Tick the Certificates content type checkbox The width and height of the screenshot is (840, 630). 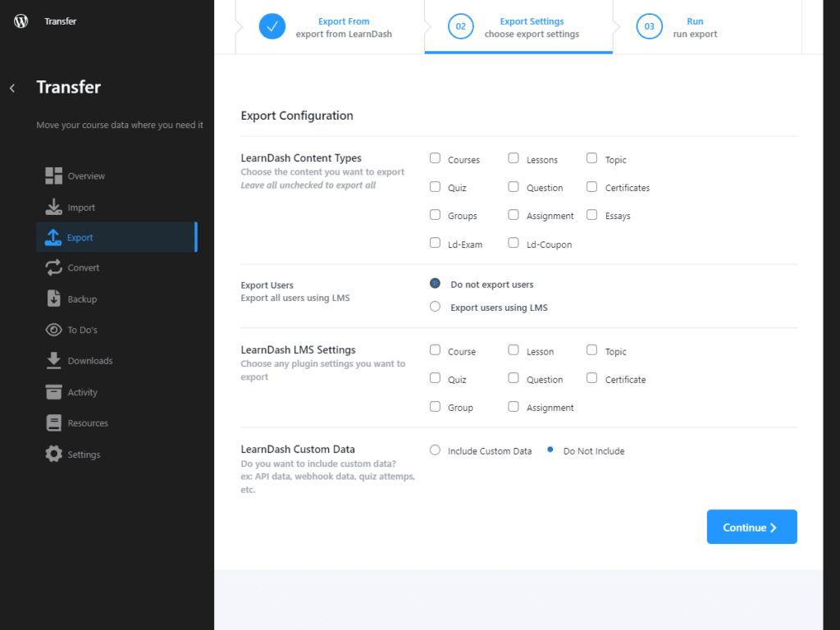point(591,186)
